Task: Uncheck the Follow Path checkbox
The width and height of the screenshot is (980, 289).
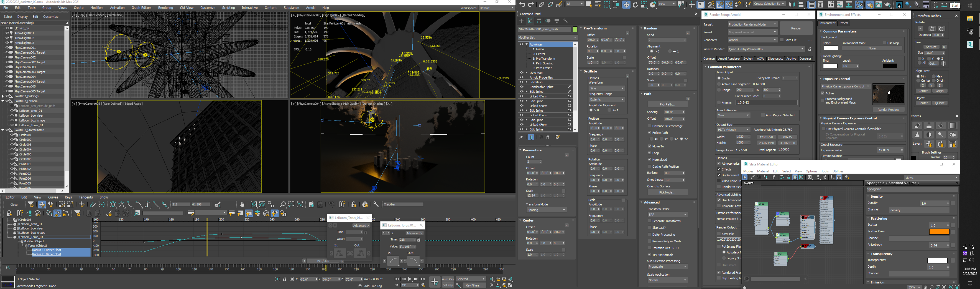Action: tap(650, 133)
